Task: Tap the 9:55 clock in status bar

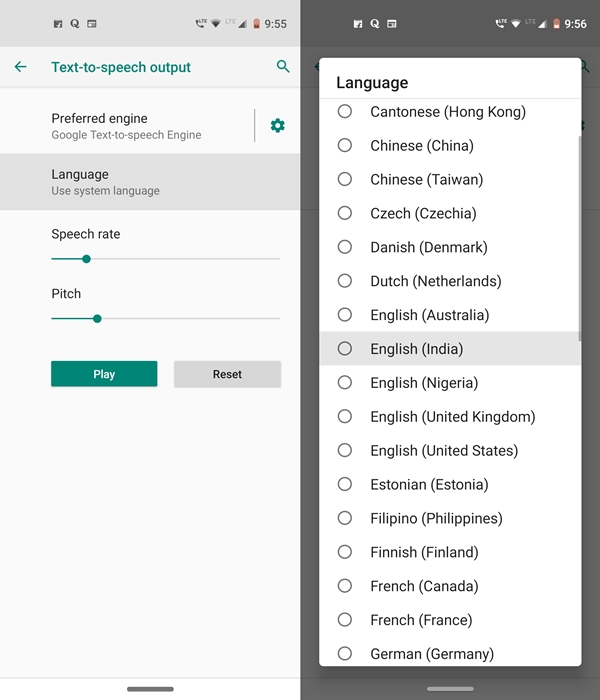Action: tap(275, 24)
